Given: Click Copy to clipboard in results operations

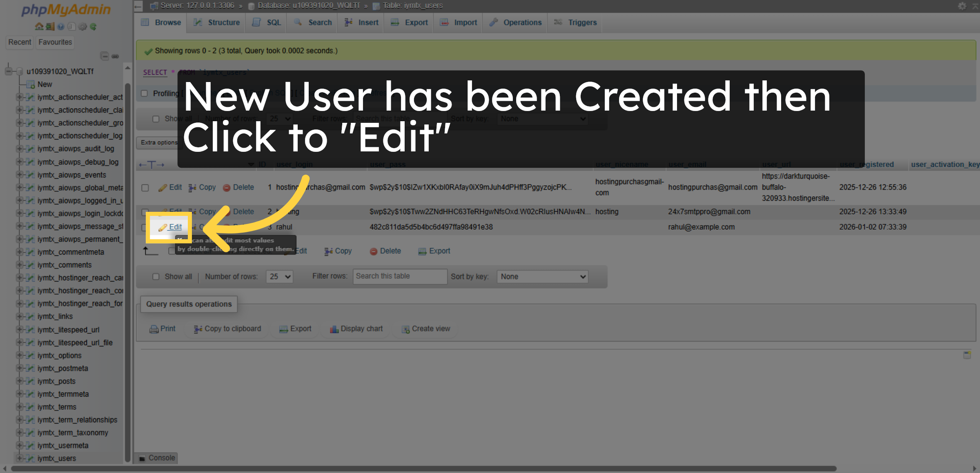Looking at the screenshot, I should pyautogui.click(x=227, y=329).
